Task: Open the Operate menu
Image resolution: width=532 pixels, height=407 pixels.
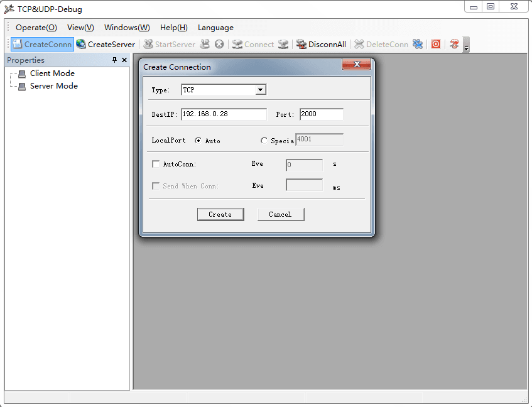Action: [x=36, y=28]
